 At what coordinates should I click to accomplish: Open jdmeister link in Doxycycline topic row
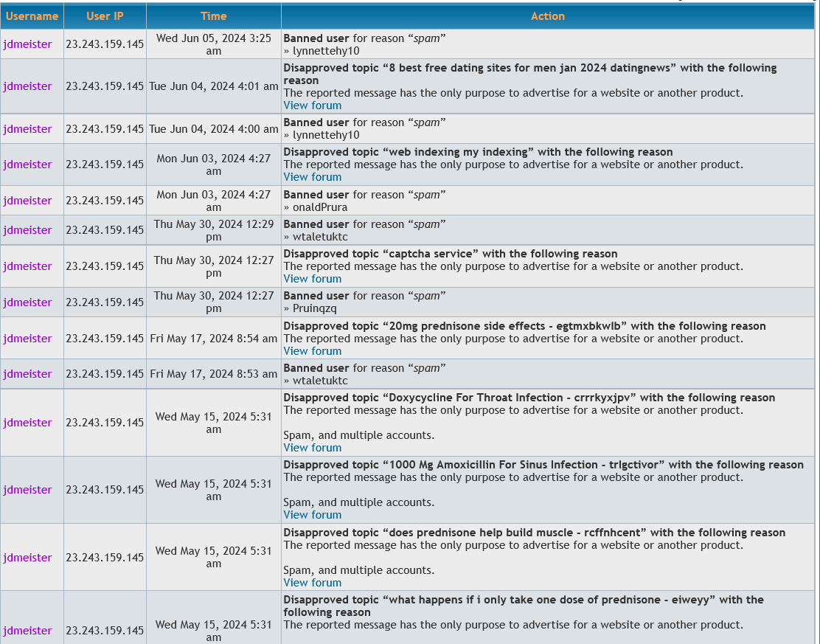pyautogui.click(x=27, y=423)
